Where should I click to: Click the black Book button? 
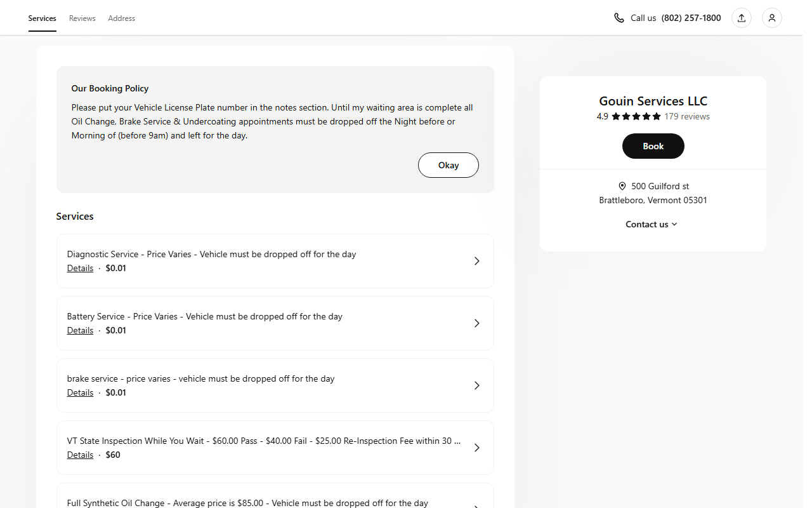point(653,146)
